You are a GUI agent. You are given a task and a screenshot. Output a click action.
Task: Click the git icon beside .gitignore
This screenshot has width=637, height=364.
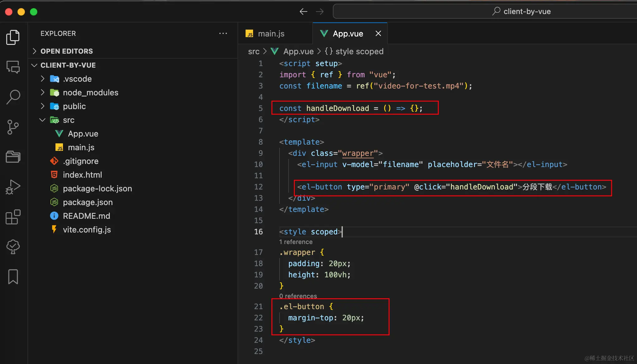54,161
